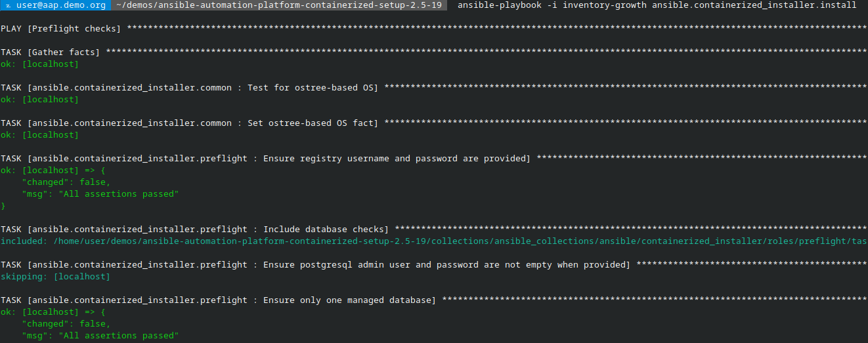
Task: Click the Set ostree-based OS fact task line
Action: (189, 123)
